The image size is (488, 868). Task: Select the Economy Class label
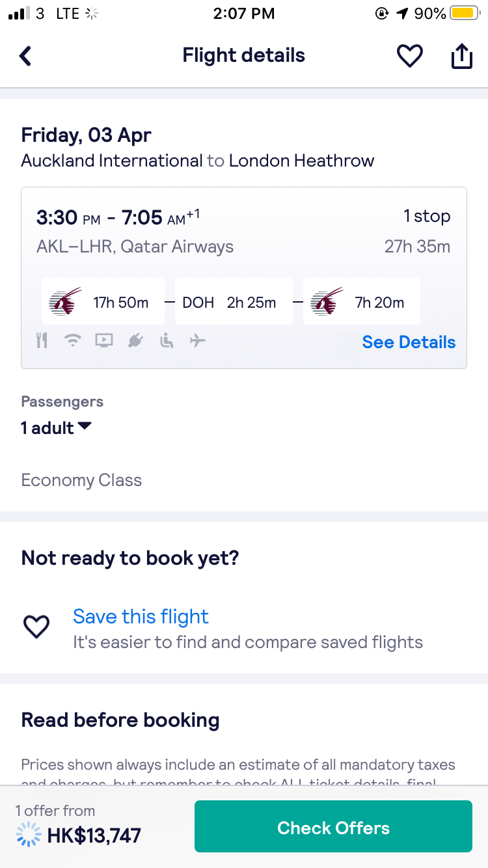[x=81, y=480]
